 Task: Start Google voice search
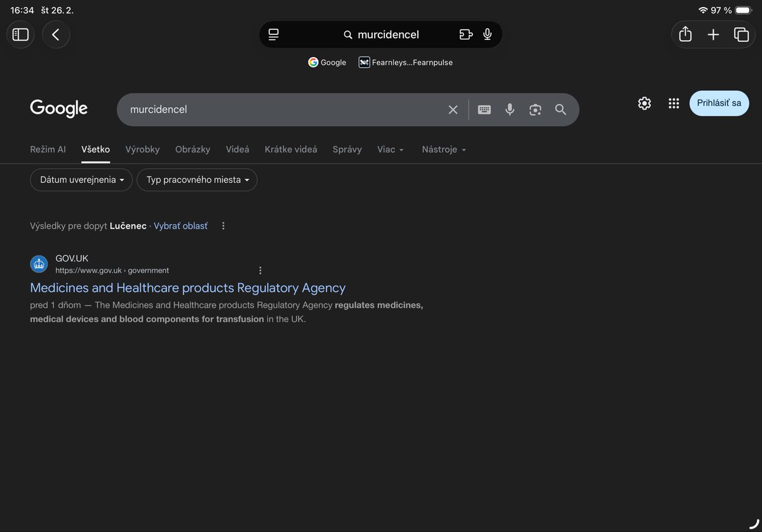pos(510,109)
